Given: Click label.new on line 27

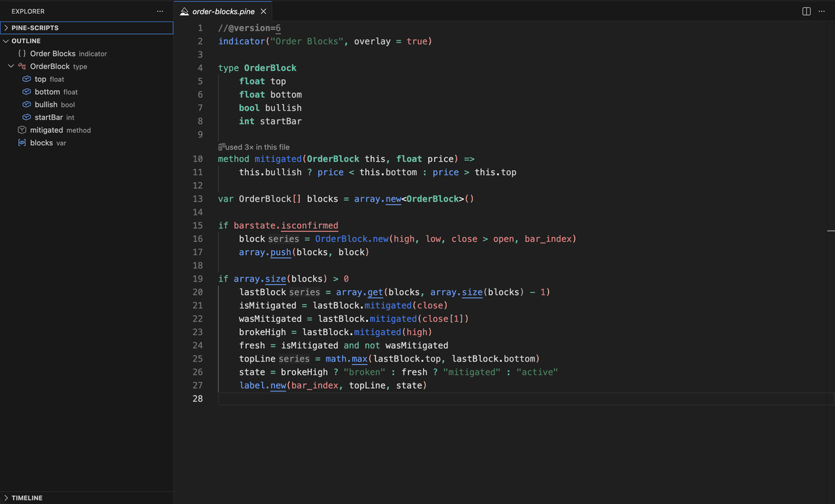Looking at the screenshot, I should 263,385.
